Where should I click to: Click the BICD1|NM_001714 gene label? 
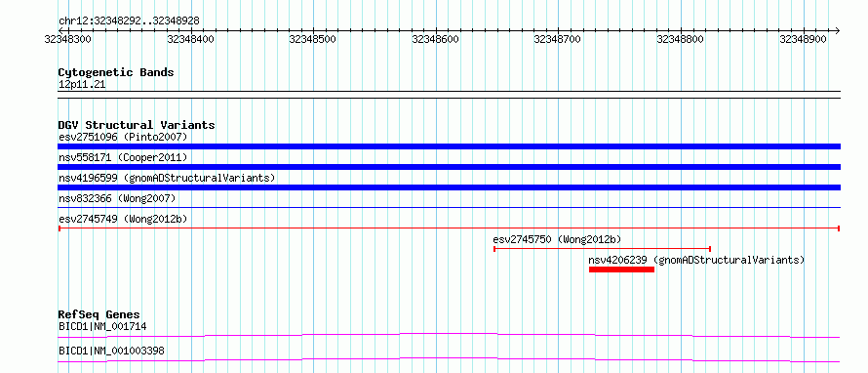tap(102, 327)
